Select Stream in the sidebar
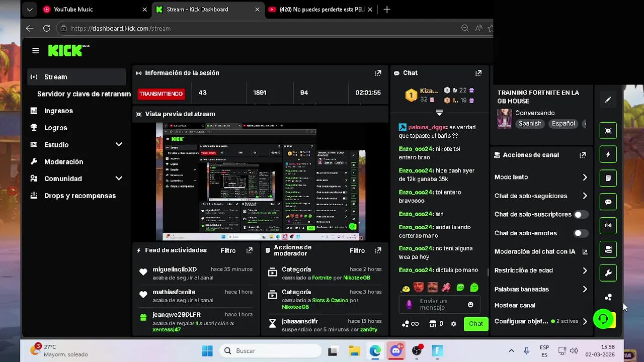Viewport: 644px width, 362px height. [76, 77]
